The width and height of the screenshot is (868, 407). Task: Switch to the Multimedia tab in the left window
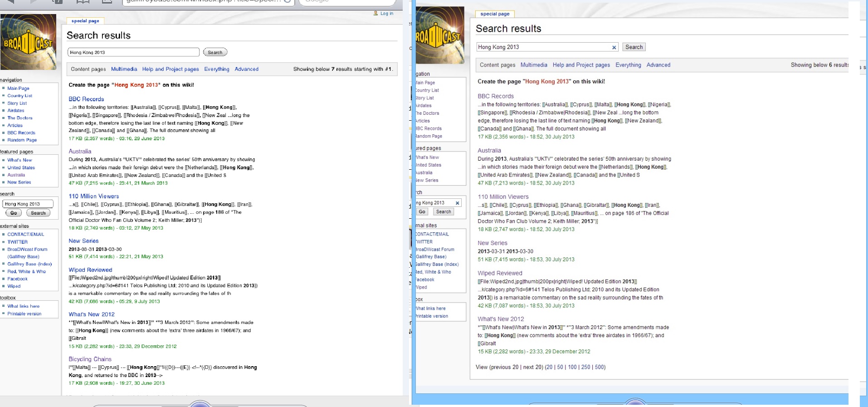pos(124,69)
